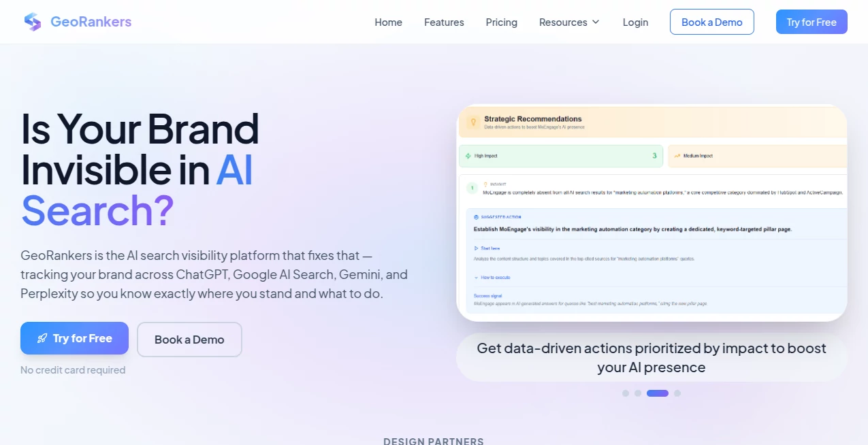Image resolution: width=868 pixels, height=445 pixels.
Task: Expand the How to execute section
Action: point(492,278)
